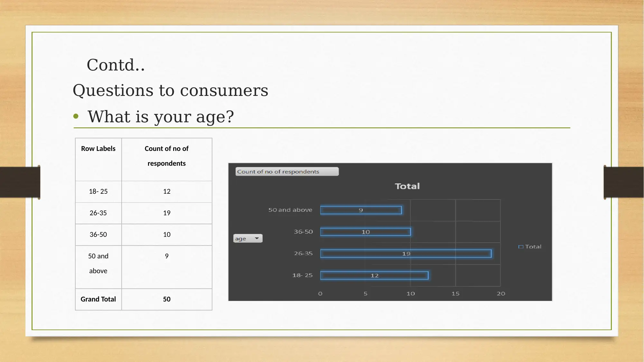This screenshot has width=644, height=362.
Task: Click the horizontal bar for 50 and above
Action: point(360,209)
